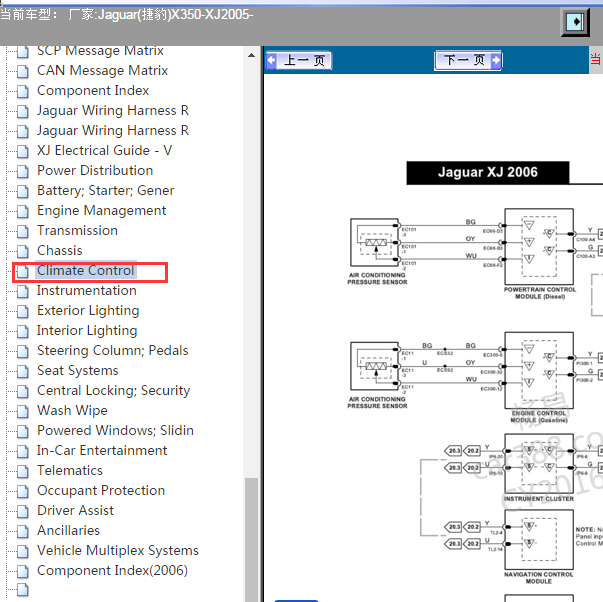Screen dimensions: 603x602
Task: Click document icon beside Engine Management
Action: pos(23,211)
